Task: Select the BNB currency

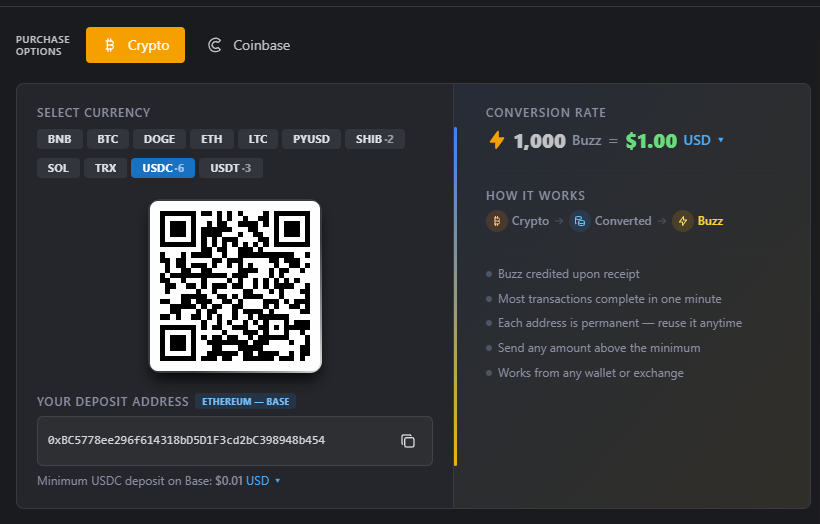Action: (x=59, y=139)
